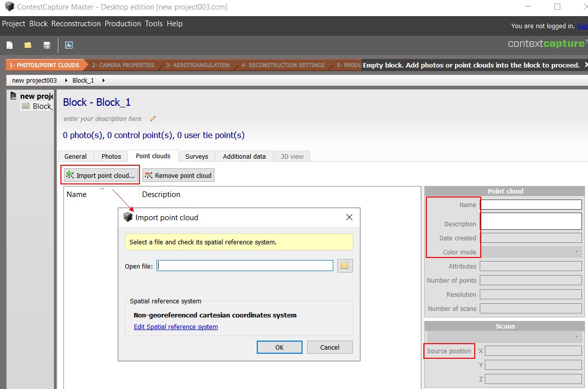588x389 pixels.
Task: Open the Production menu
Action: [123, 24]
